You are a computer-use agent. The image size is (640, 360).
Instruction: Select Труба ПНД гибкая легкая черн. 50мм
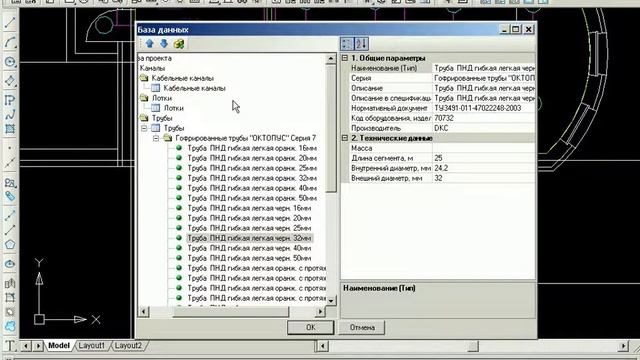(249, 258)
